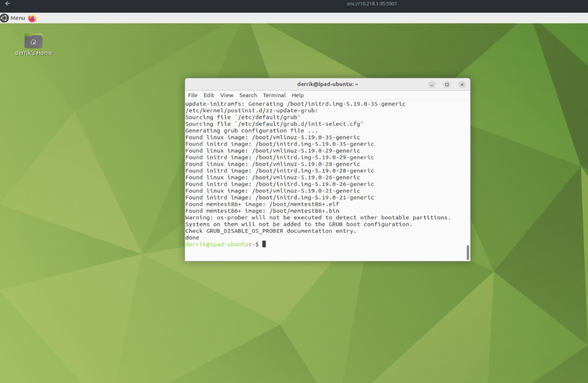Open the Help menu
This screenshot has height=383, width=588.
coord(297,95)
